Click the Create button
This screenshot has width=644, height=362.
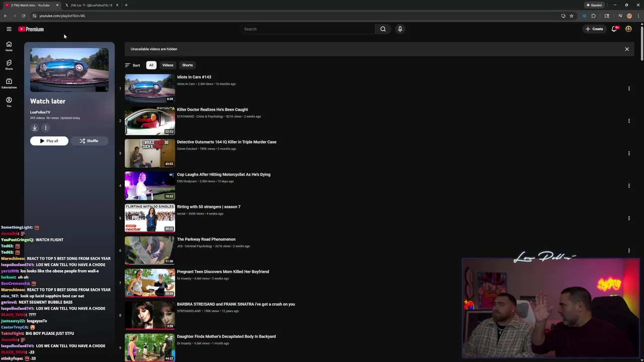(594, 29)
